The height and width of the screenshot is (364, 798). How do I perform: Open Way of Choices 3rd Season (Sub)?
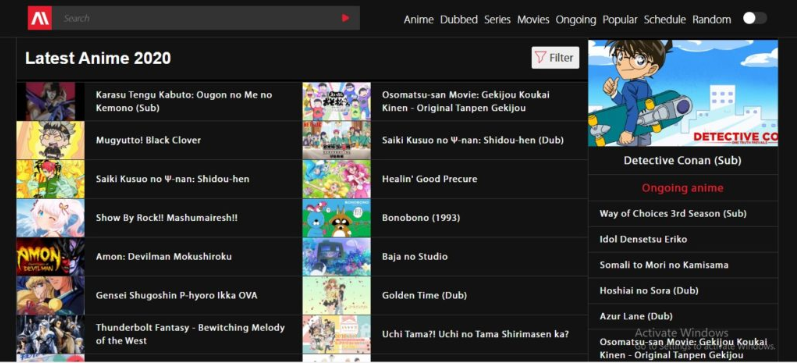pos(673,214)
